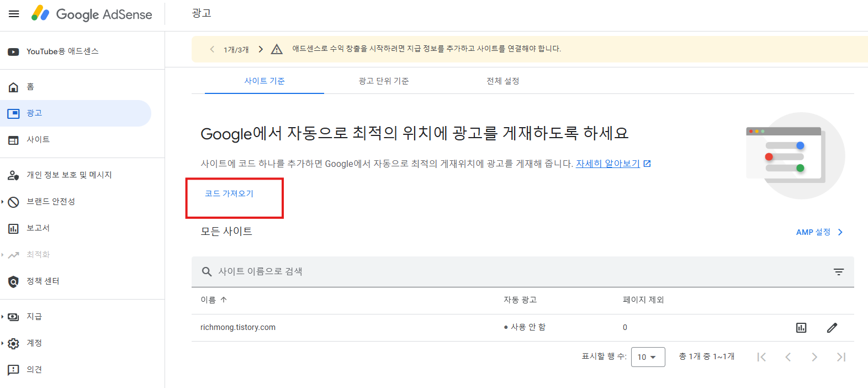Viewport: 868px width, 388px height.
Task: Click the feedback speech bubble icon
Action: click(13, 370)
